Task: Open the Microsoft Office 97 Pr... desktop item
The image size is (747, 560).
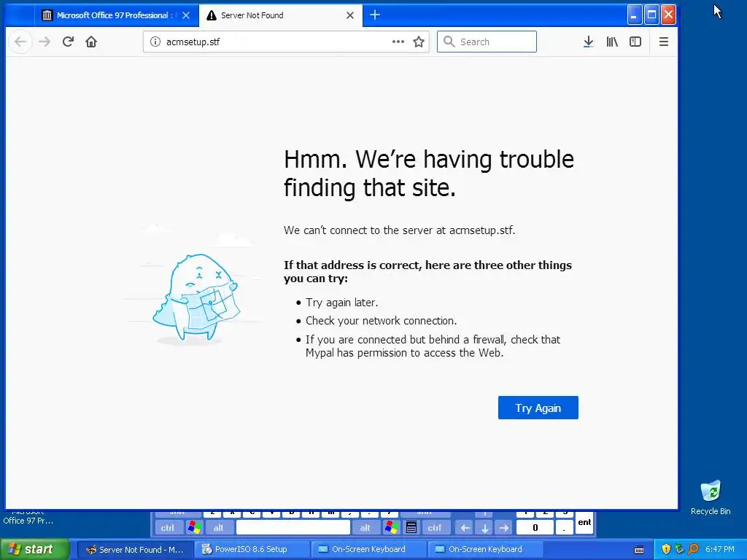Action: [28, 518]
